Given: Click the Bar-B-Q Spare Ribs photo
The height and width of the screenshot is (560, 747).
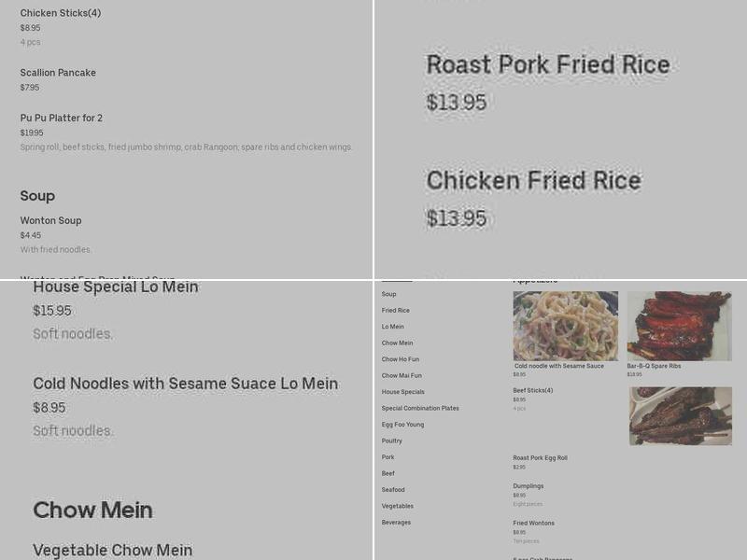Looking at the screenshot, I should pyautogui.click(x=679, y=325).
